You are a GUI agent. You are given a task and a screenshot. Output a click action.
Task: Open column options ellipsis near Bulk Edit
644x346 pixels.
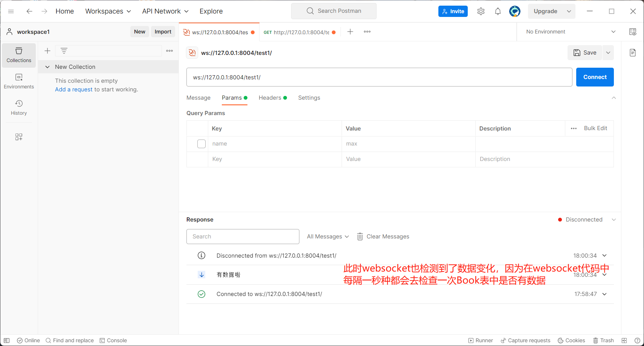(x=574, y=128)
